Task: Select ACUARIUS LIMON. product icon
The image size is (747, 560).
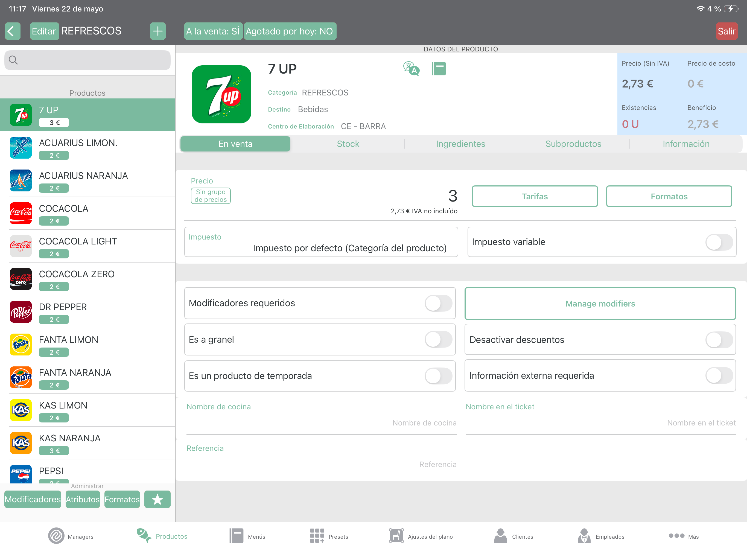Action: [x=21, y=148]
